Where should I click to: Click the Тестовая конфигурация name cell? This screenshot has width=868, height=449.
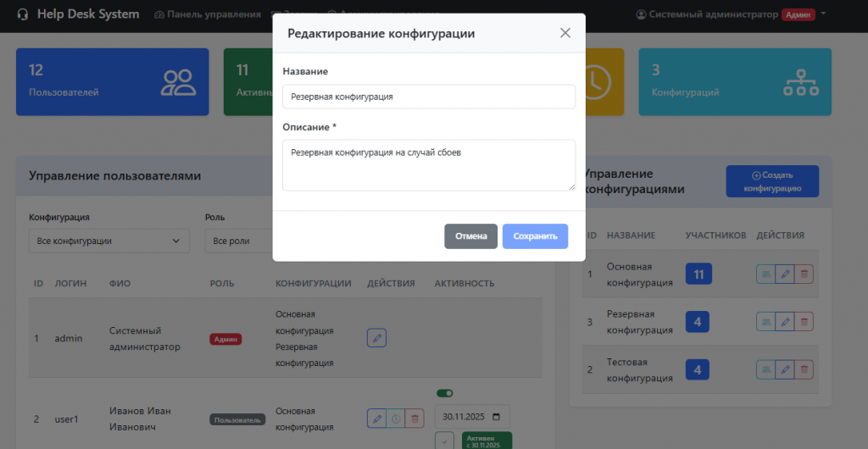click(640, 370)
